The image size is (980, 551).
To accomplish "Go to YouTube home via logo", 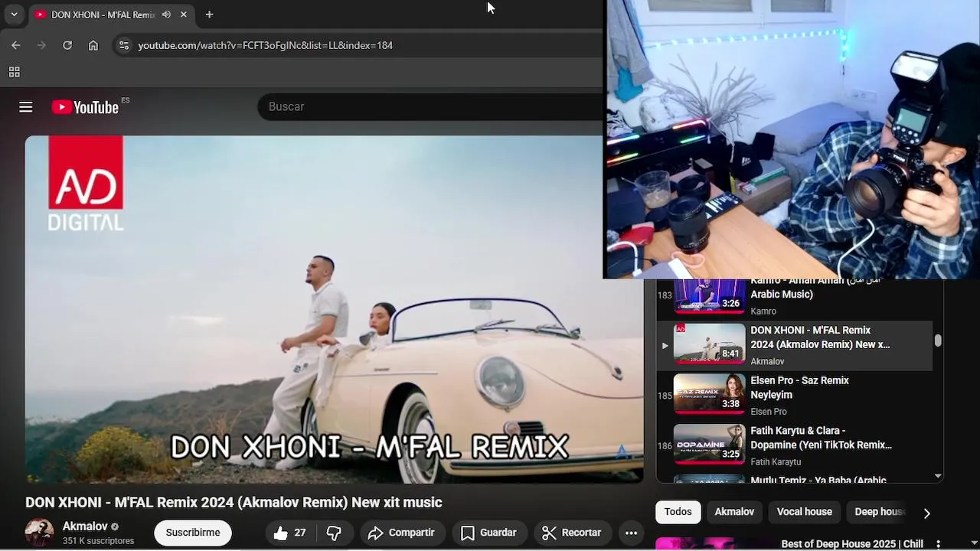I will pyautogui.click(x=85, y=107).
